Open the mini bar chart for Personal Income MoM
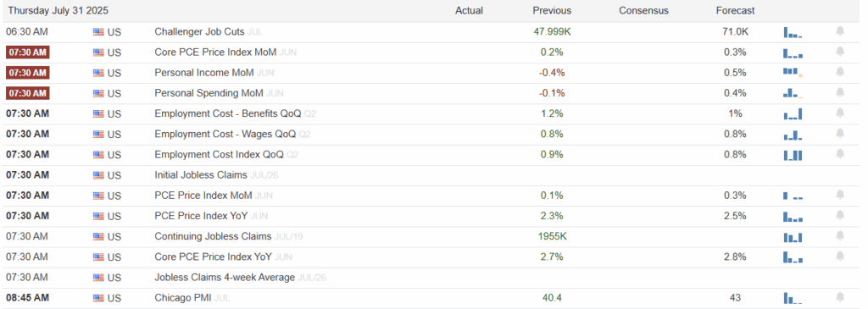This screenshot has height=309, width=868. coord(793,72)
